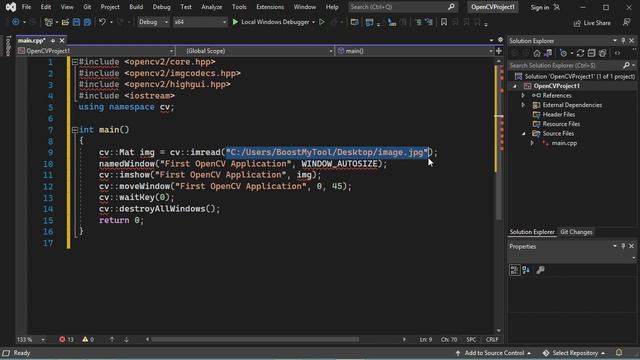This screenshot has height=360, width=640.
Task: Click the New Project toolbar icon
Action: coord(48,22)
